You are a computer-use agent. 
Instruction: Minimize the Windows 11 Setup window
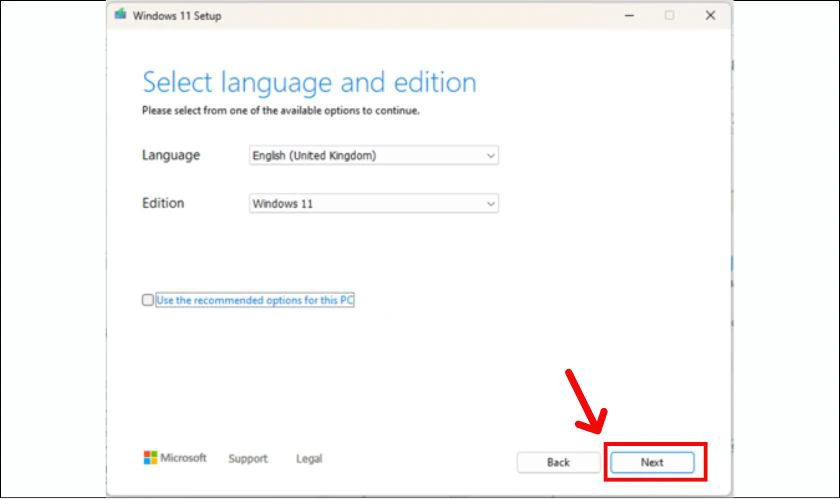[x=629, y=16]
